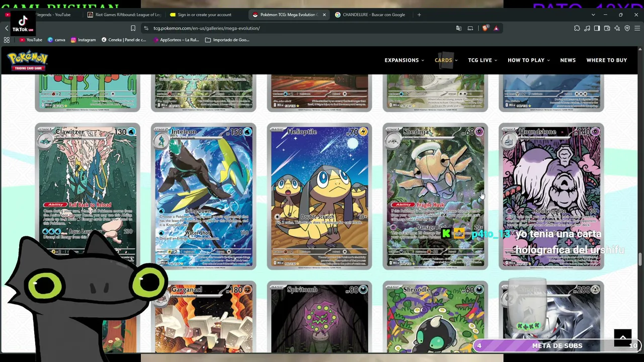Open the Brave Rewards triangle icon

tap(496, 28)
